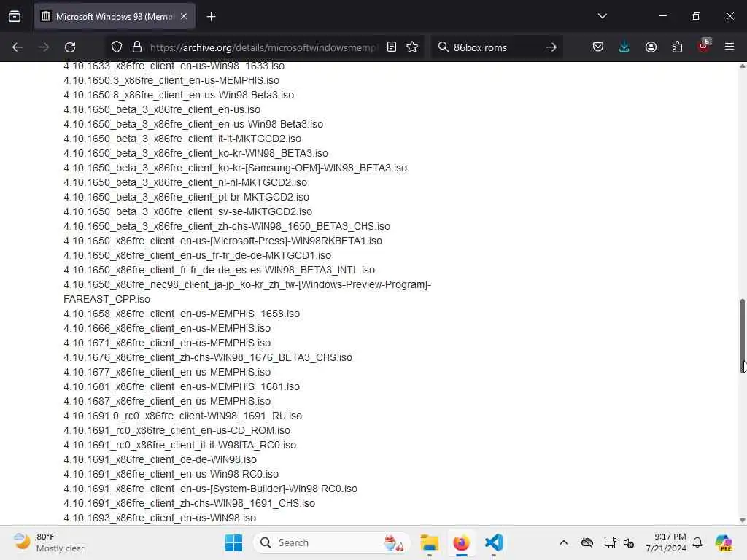Click the page vertical scrollbar thumb
The width and height of the screenshot is (747, 560).
(x=742, y=335)
